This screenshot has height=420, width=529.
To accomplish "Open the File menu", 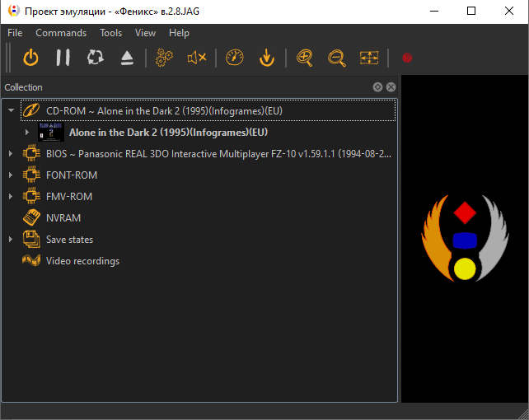I will pos(15,33).
